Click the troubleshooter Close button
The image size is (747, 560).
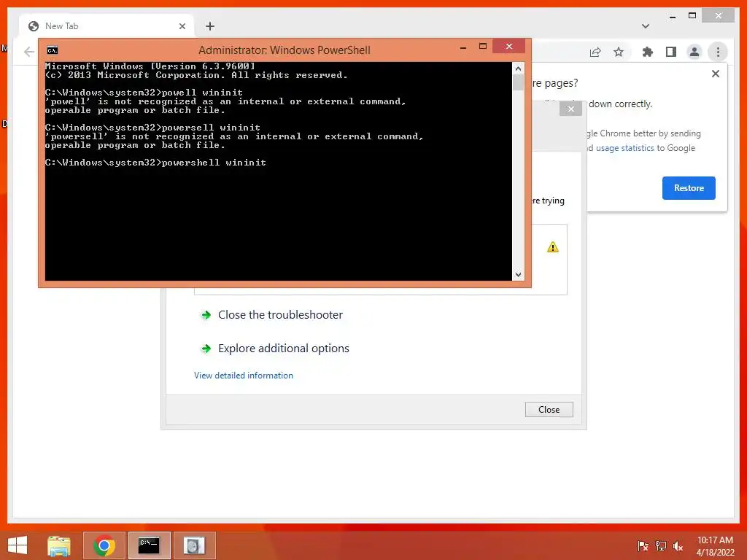[549, 410]
